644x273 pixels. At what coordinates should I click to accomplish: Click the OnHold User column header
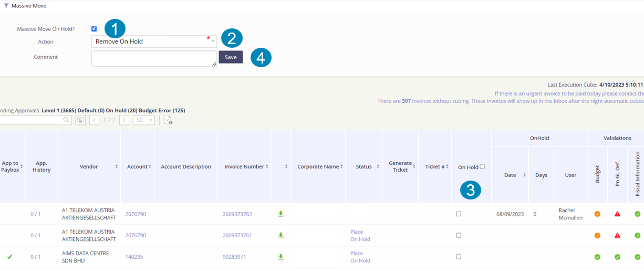pos(570,175)
